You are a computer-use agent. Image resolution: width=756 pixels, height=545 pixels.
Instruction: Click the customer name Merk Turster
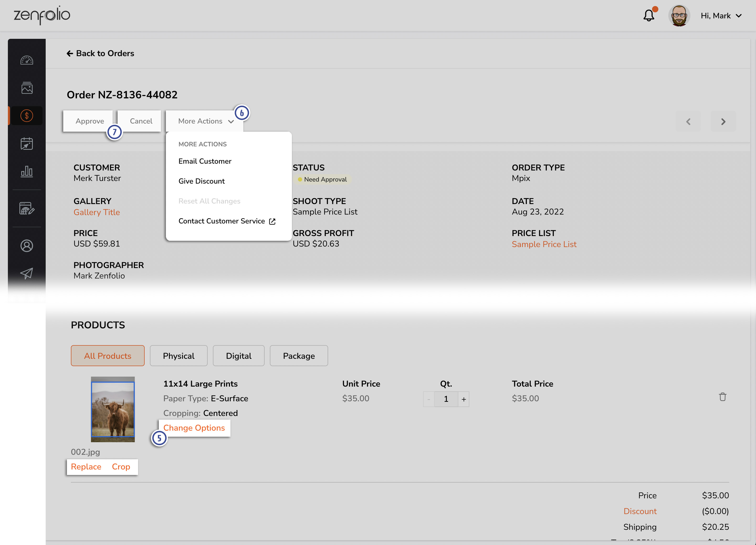97,178
